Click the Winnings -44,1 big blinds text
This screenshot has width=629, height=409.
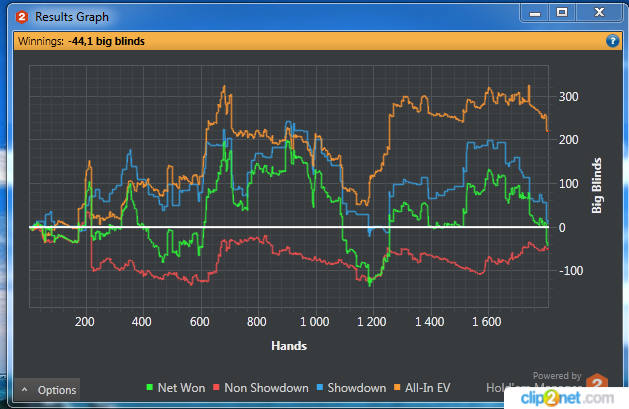coord(81,41)
